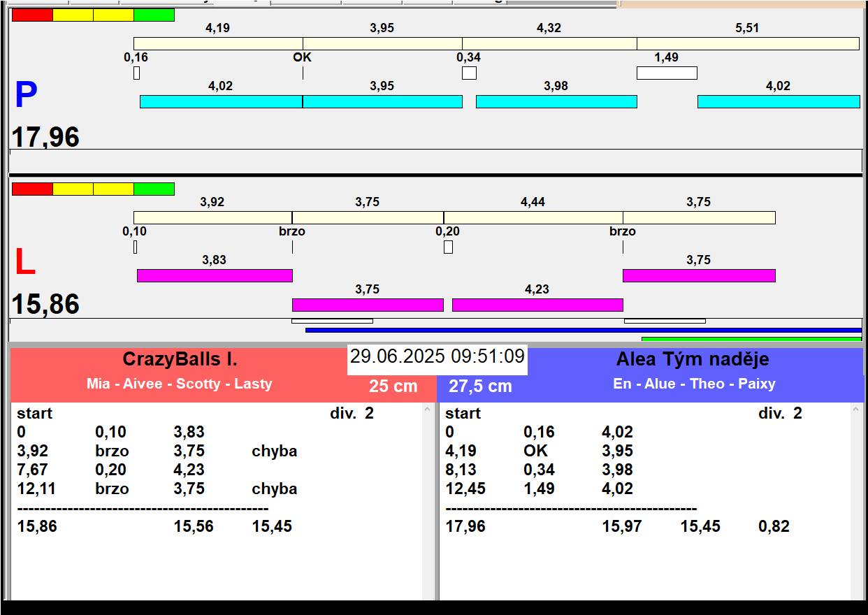Click the 25 cm jump height label
The image size is (868, 615).
click(393, 386)
